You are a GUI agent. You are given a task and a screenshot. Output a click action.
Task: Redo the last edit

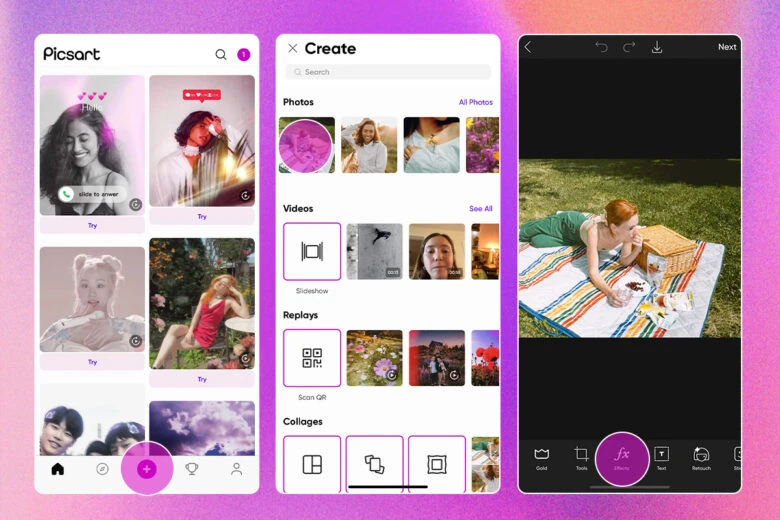(629, 47)
